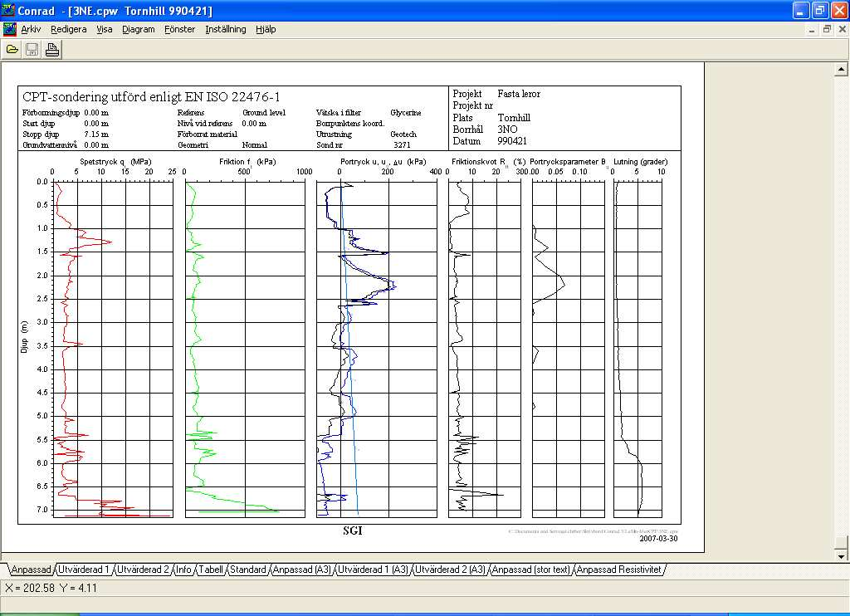Switch to the Info tab
This screenshot has height=616, width=850.
(x=183, y=570)
